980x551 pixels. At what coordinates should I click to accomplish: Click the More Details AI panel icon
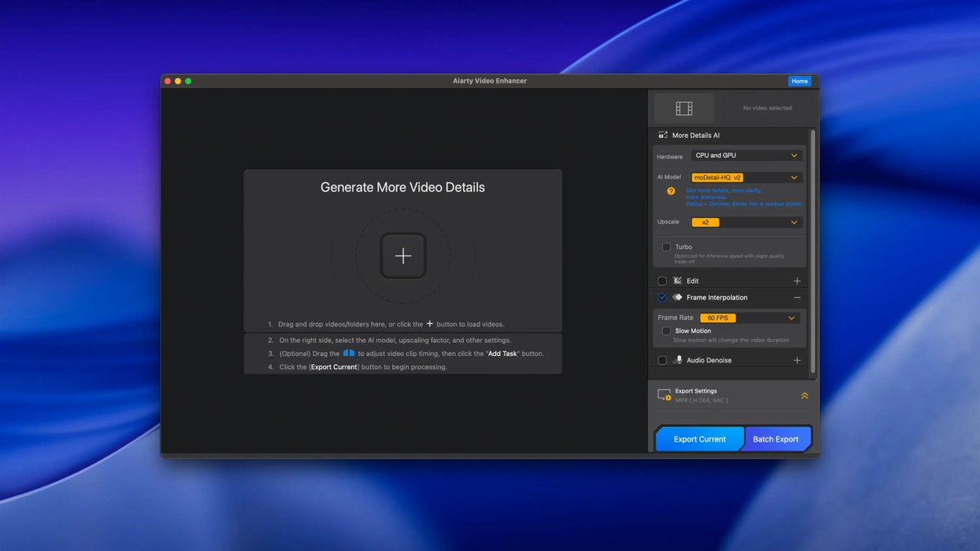click(x=663, y=135)
